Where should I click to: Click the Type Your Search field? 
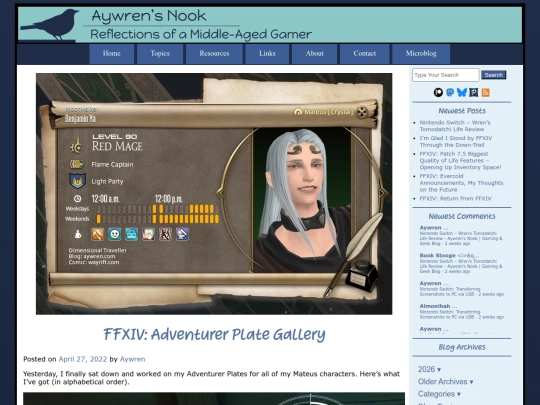pyautogui.click(x=445, y=75)
